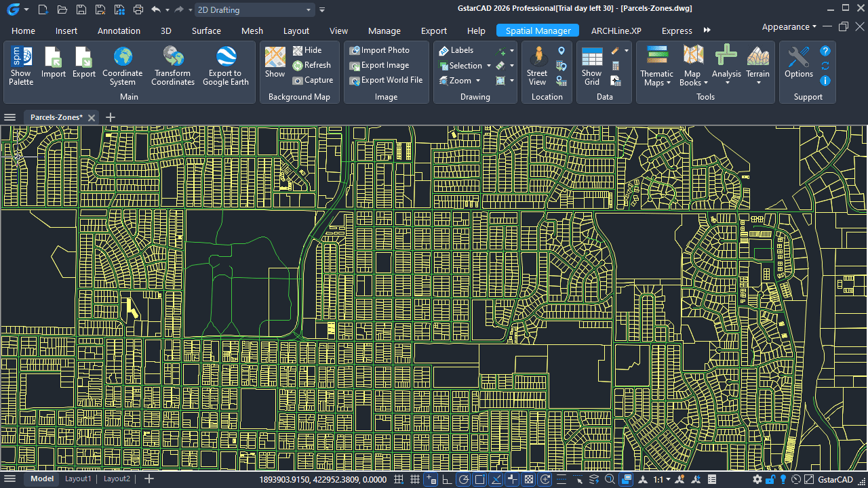Click the Export World File button

386,80
